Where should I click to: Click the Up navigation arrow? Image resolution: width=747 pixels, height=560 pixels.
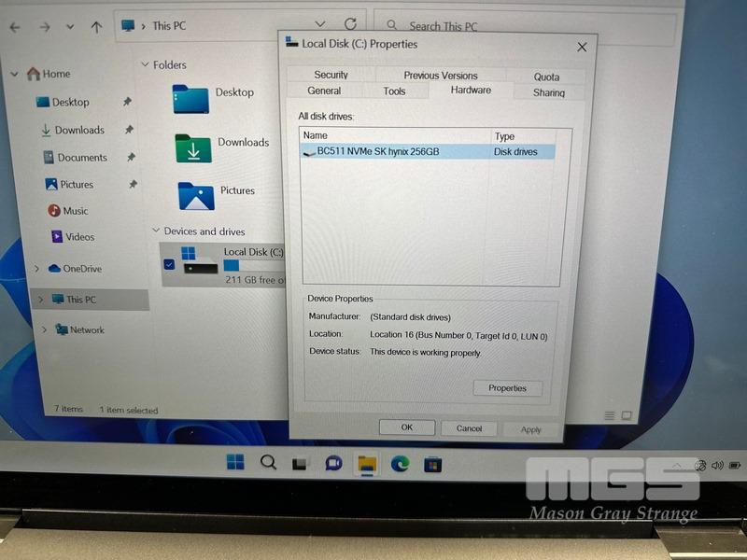point(96,27)
